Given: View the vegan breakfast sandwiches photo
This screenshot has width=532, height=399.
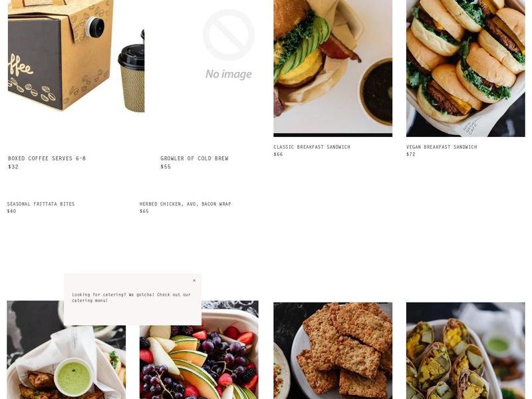Looking at the screenshot, I should coord(465,68).
